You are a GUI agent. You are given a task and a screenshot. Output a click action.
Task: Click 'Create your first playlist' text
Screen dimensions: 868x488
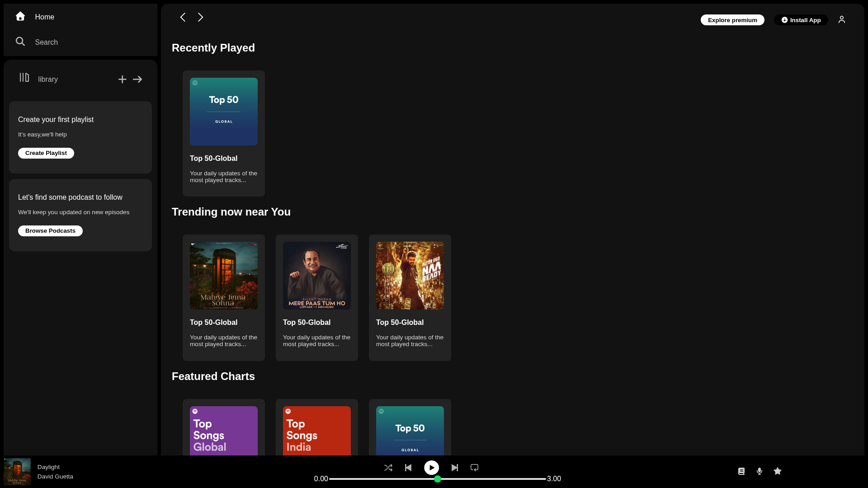click(x=56, y=120)
